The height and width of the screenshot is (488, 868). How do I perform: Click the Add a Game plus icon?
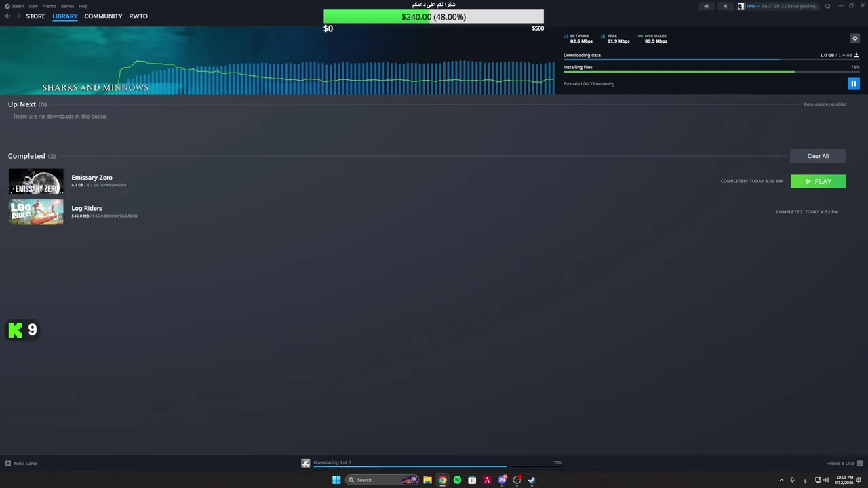point(8,464)
